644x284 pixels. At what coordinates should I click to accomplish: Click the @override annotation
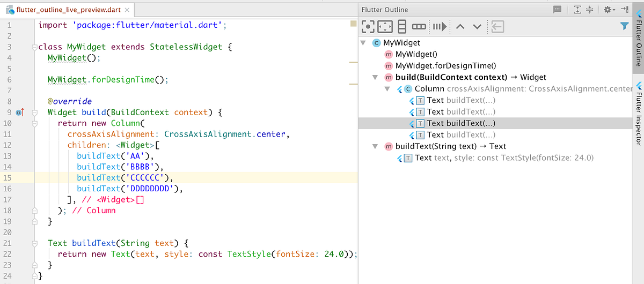(70, 101)
